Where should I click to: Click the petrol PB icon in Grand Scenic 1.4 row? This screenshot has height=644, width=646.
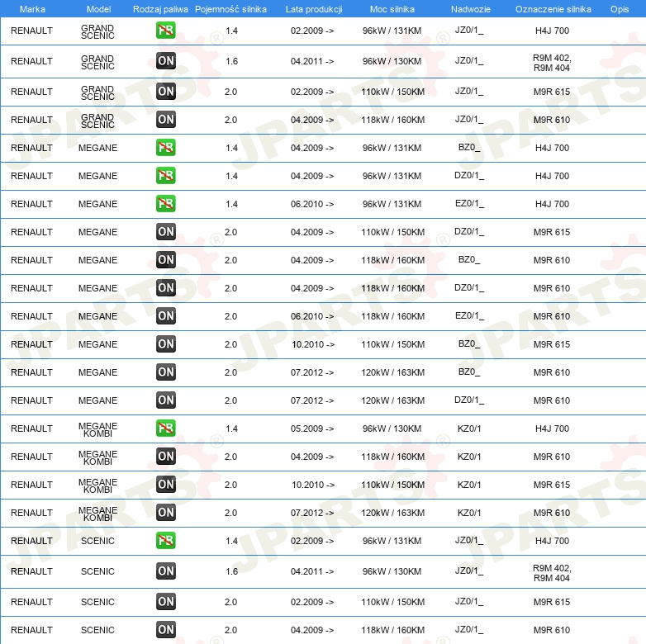click(x=165, y=31)
